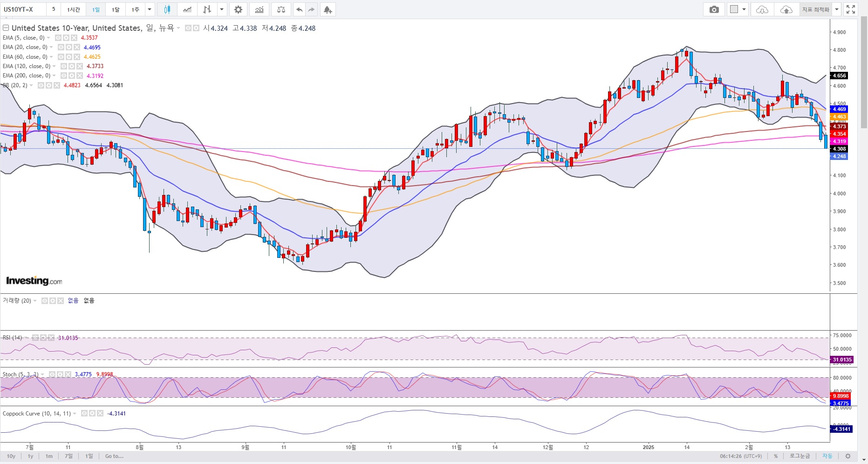Select the 1달 interval

[116, 9]
